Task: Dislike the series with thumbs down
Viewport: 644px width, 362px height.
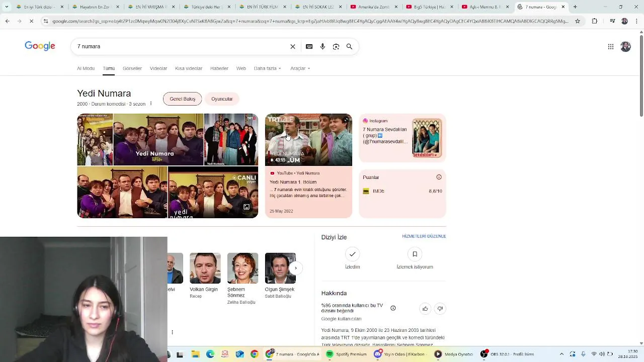Action: 440,309
